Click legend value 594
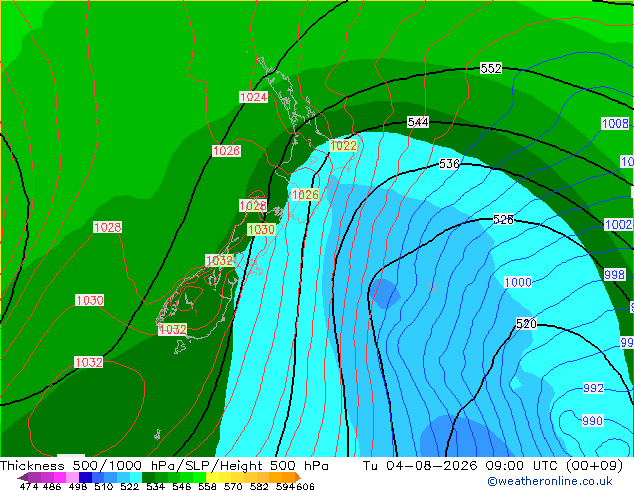The width and height of the screenshot is (634, 490). [285, 486]
